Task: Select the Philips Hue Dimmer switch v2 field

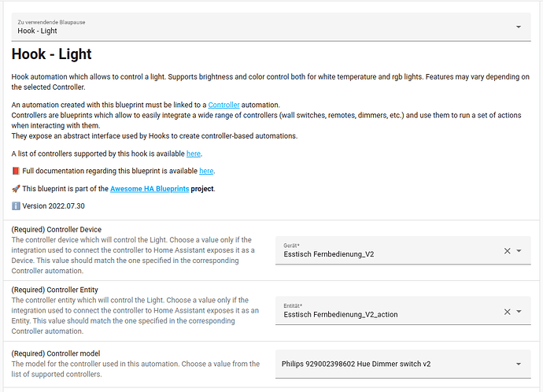Action: pos(386,364)
